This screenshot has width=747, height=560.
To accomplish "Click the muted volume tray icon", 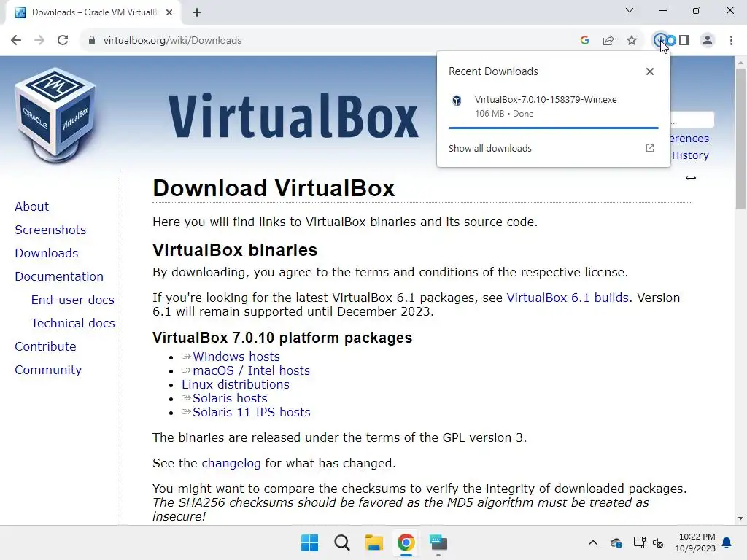I will [658, 542].
